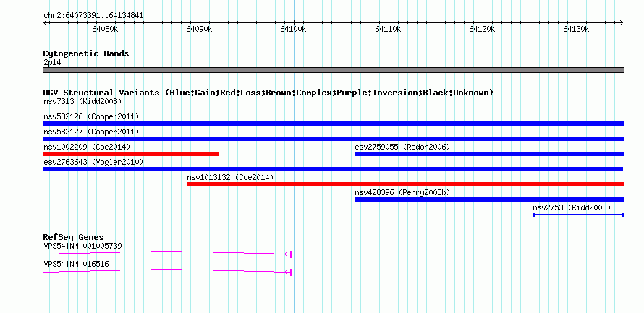Open VPS54|NM_016516 gene label

[x=76, y=264]
